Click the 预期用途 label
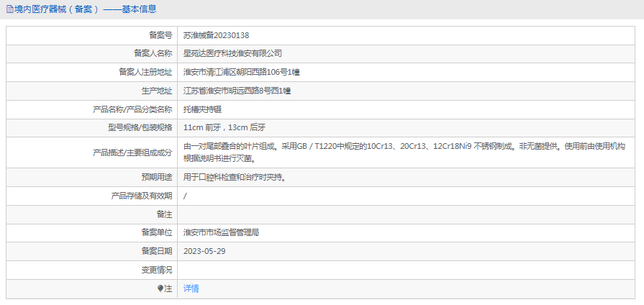This screenshot has height=305, width=644. (x=157, y=178)
